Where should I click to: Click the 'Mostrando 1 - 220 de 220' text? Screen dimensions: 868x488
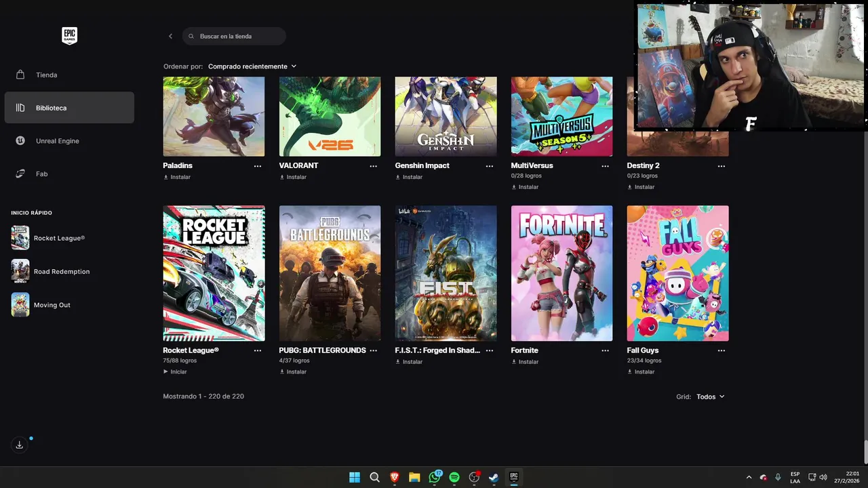203,396
